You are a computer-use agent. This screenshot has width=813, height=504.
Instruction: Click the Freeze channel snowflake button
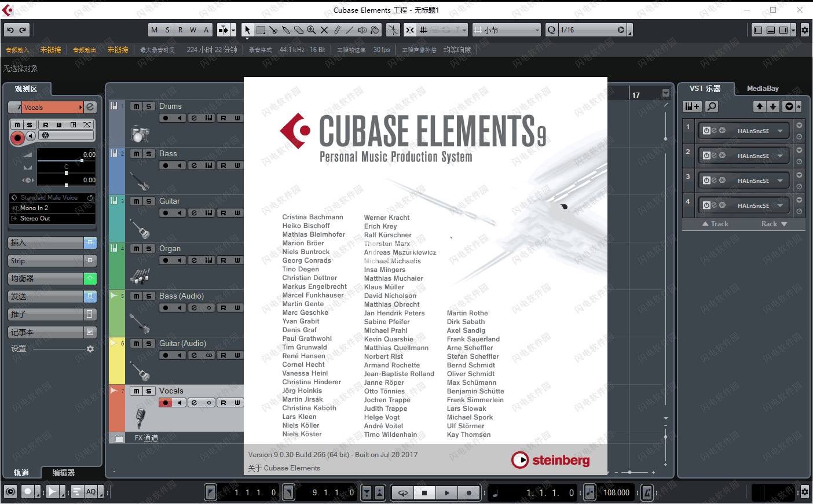click(x=46, y=135)
